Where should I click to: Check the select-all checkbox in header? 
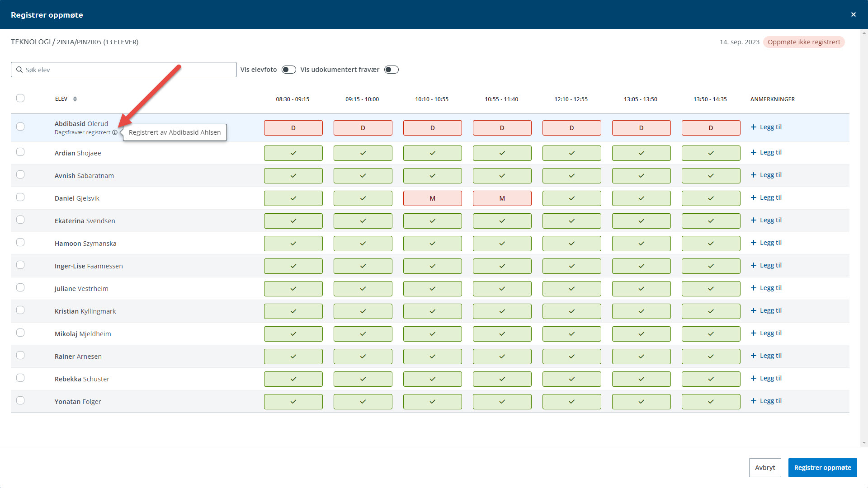pos(20,98)
